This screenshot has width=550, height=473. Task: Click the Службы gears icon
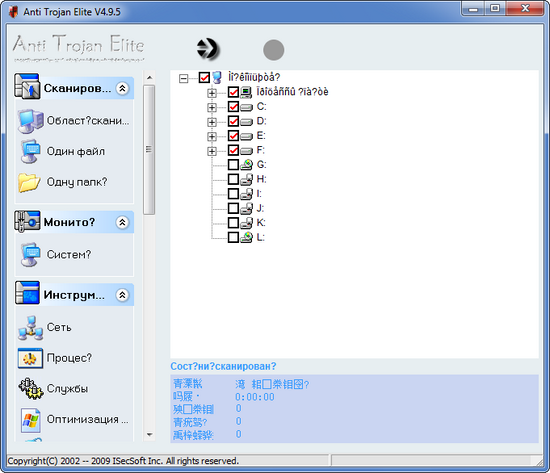tap(31, 388)
